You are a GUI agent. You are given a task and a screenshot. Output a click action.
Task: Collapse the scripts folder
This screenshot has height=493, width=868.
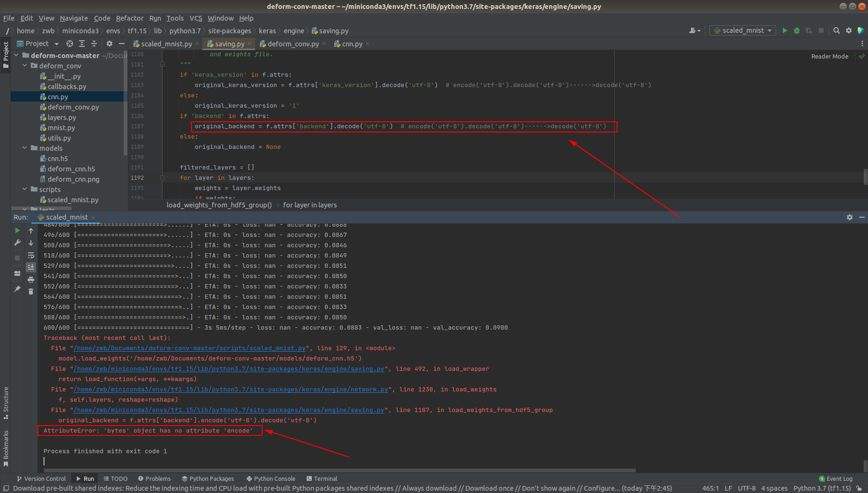[x=25, y=189]
